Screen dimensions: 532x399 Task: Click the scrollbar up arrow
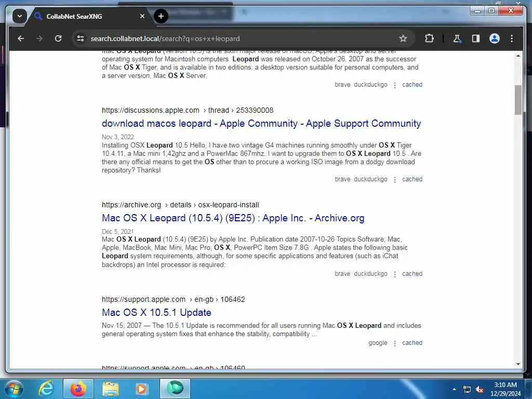[x=518, y=56]
